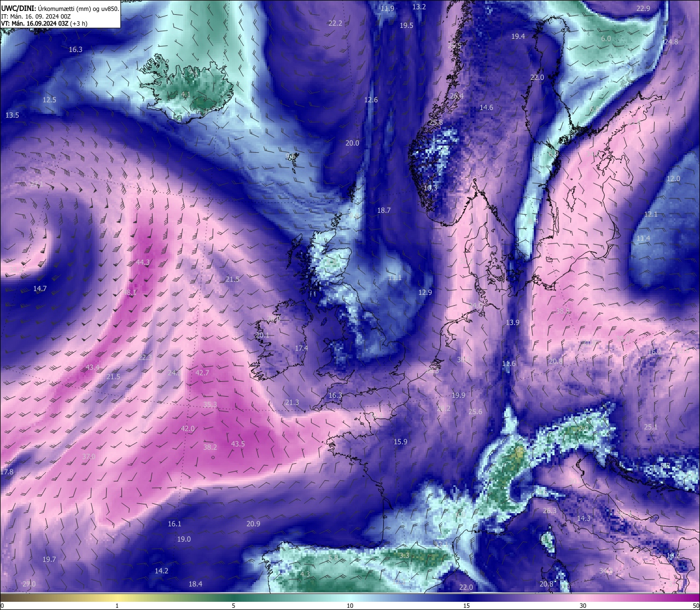Click the 19.0 value label
Screen dimensions: 700x610
click(184, 539)
